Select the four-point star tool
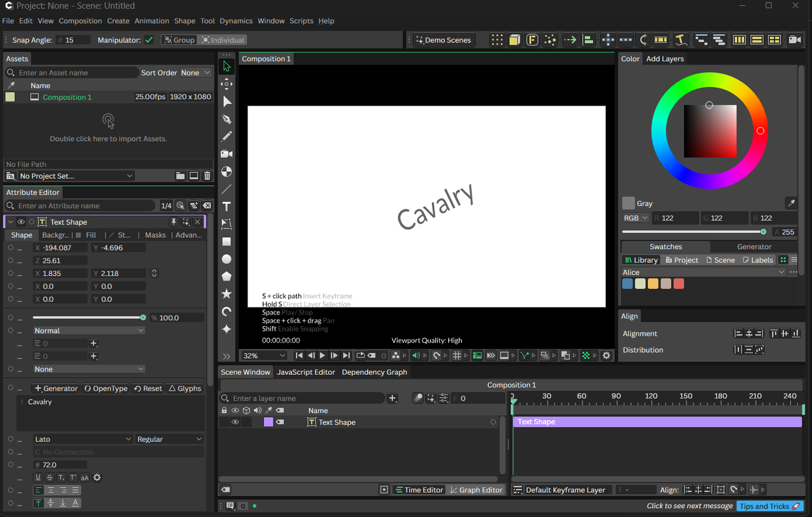The image size is (812, 517). tap(226, 329)
